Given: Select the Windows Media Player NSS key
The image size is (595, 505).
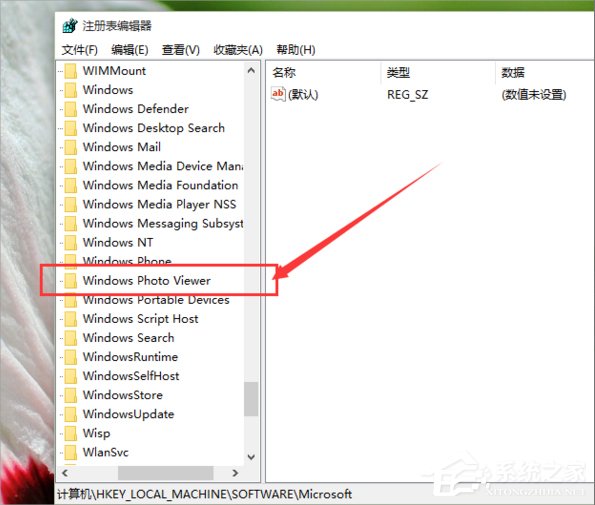Looking at the screenshot, I should coord(159,204).
